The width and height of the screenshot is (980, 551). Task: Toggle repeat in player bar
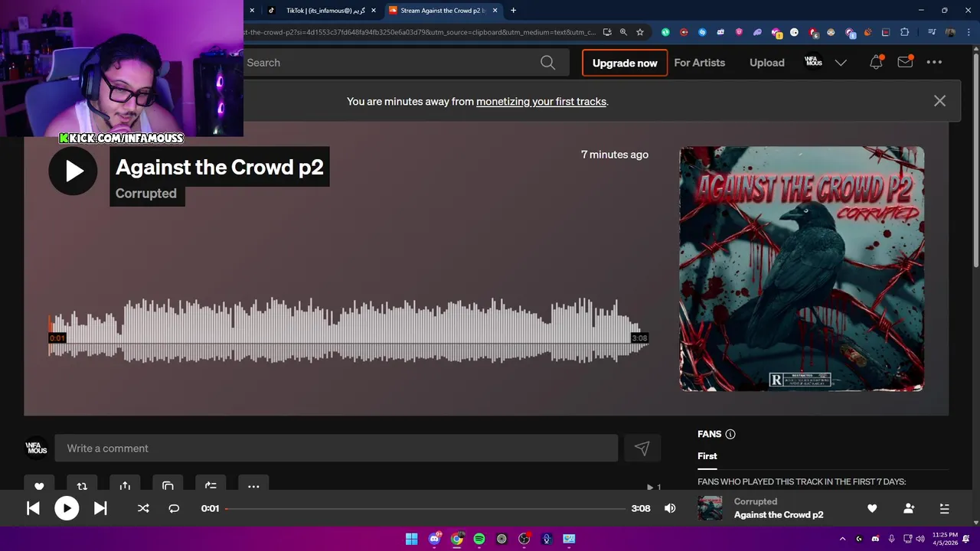174,508
